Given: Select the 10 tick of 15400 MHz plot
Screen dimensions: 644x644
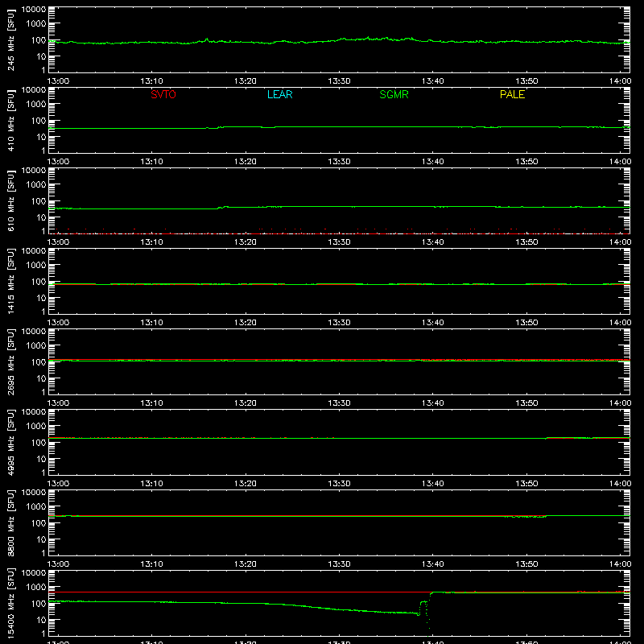Looking at the screenshot, I should tap(42, 620).
